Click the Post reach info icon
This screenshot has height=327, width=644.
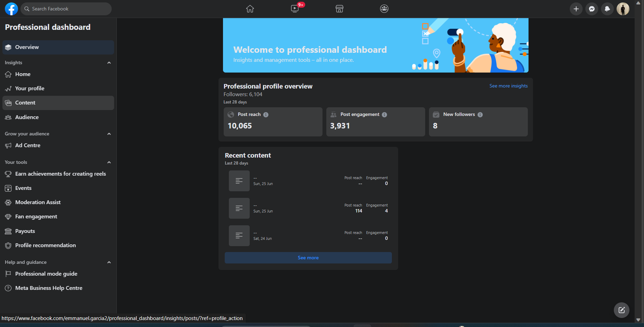pos(266,115)
